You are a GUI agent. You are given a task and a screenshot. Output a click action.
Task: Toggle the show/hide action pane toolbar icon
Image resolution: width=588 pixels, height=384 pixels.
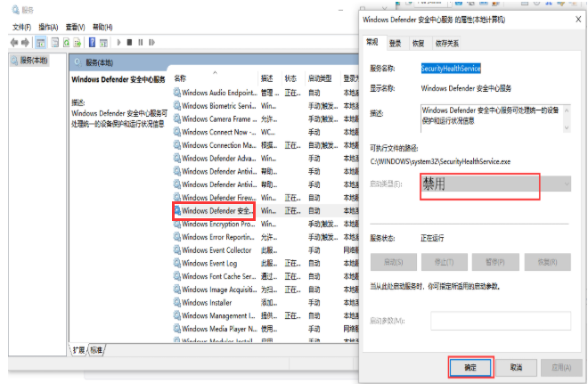coord(103,43)
